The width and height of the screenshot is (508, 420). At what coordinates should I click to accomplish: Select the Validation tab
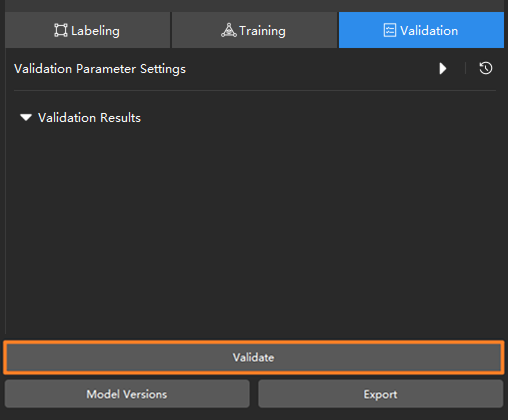421,30
